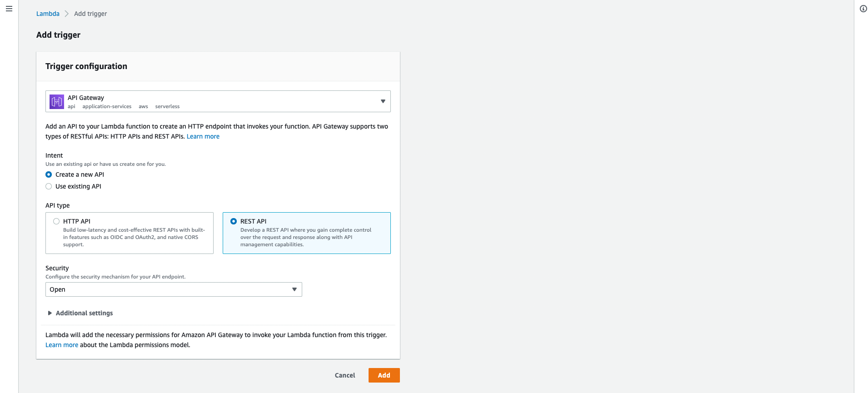Click the API Gateway service icon
The height and width of the screenshot is (393, 868).
point(57,101)
